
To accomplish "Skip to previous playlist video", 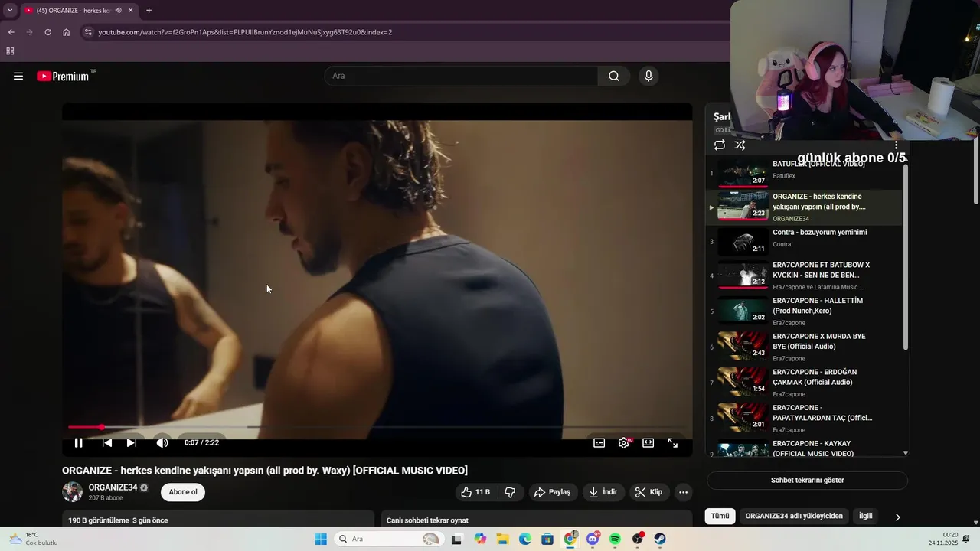I will [x=107, y=442].
